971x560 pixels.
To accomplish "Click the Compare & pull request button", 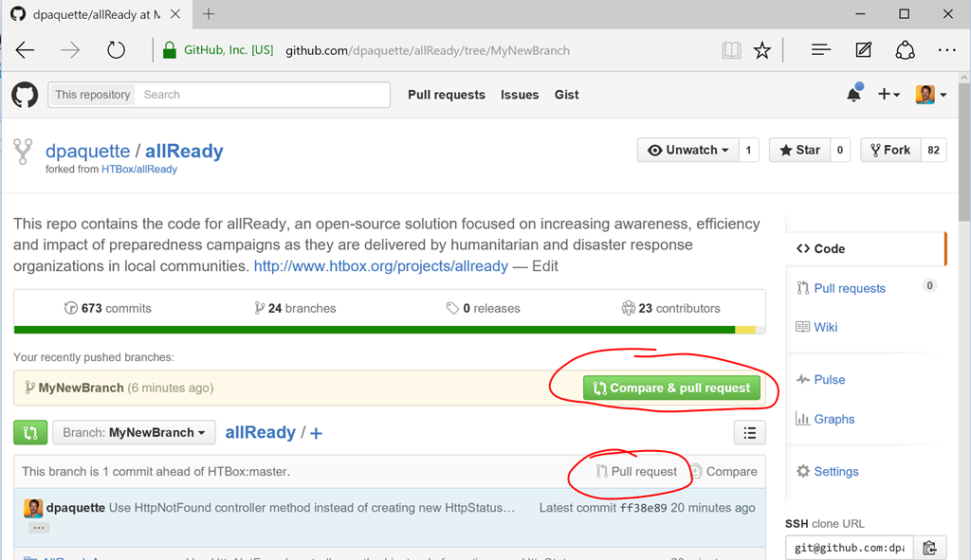I will point(672,388).
